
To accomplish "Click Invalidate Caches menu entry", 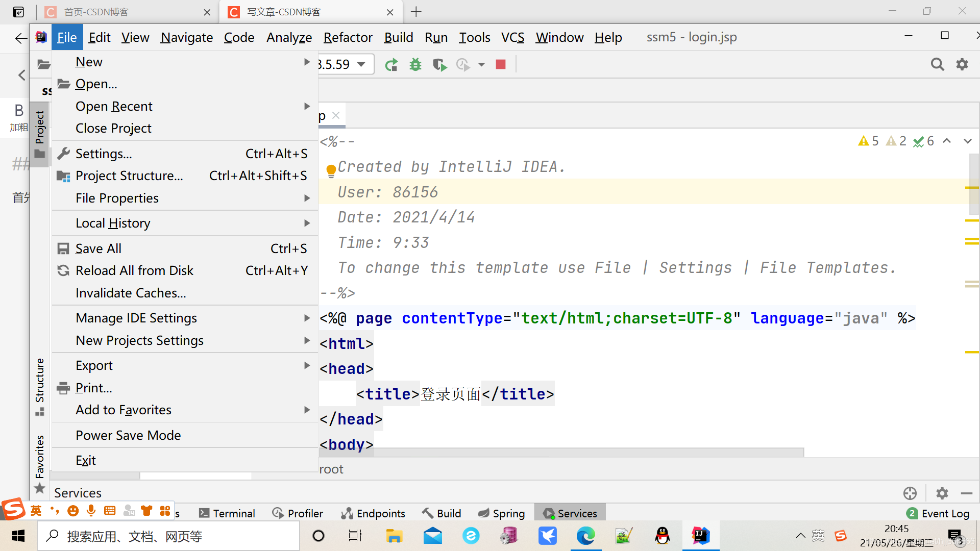I will [131, 293].
